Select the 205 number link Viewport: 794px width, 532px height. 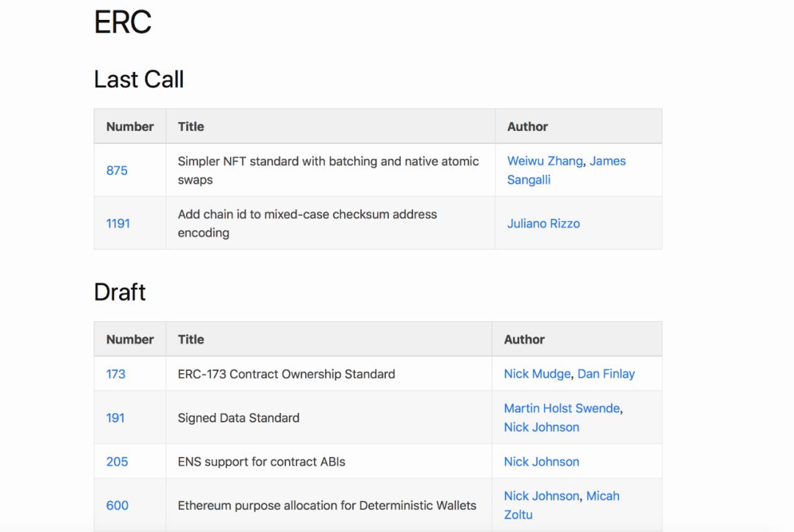point(117,462)
